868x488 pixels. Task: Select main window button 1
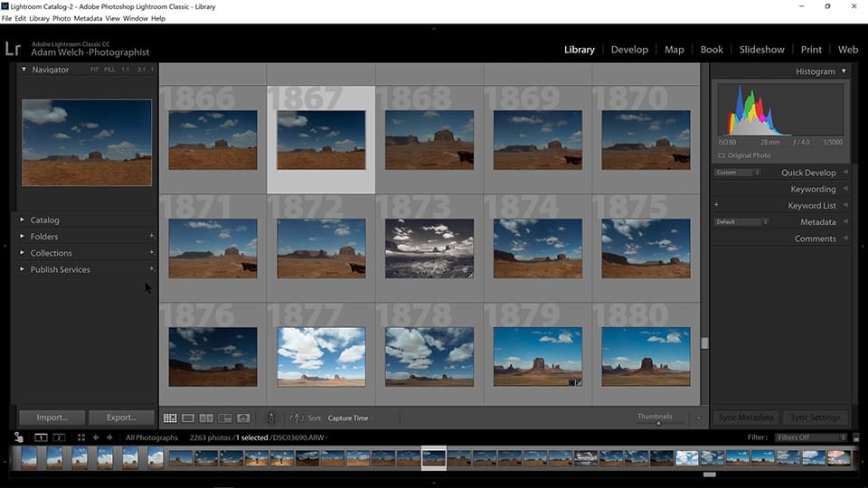coord(41,437)
